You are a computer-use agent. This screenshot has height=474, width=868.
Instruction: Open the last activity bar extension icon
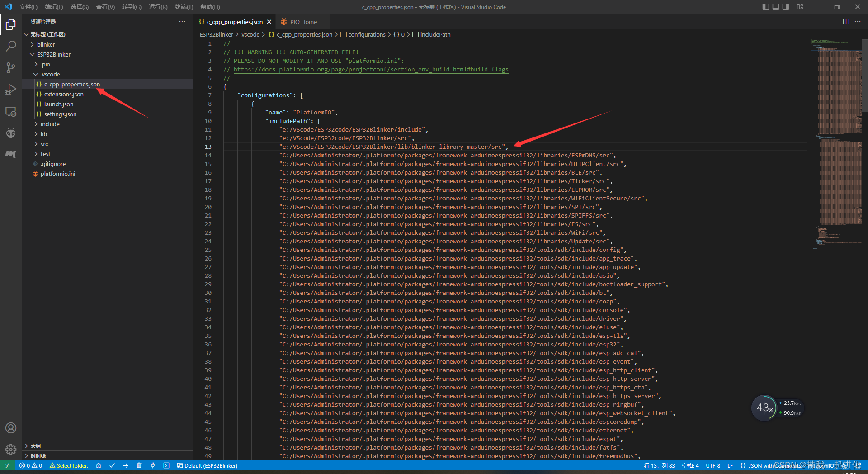11,154
